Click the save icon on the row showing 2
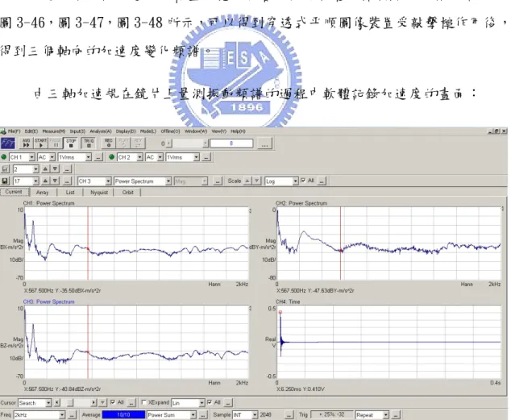This screenshot has width=511, height=420. pos(5,169)
